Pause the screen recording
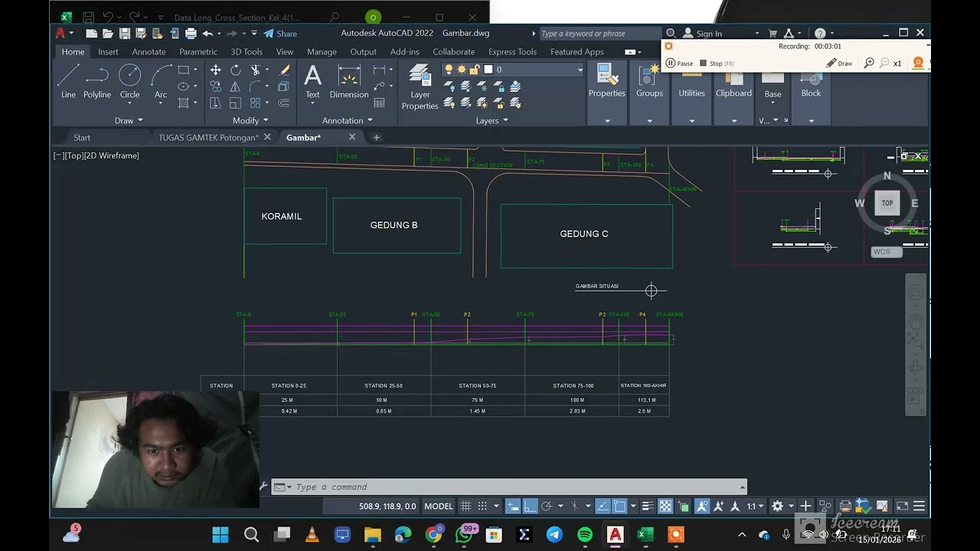The image size is (980, 551). [x=679, y=64]
